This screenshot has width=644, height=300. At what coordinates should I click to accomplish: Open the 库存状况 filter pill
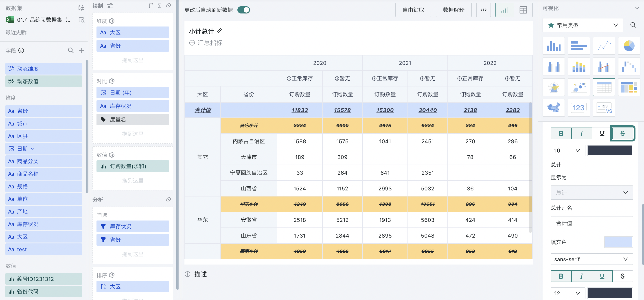pos(133,226)
